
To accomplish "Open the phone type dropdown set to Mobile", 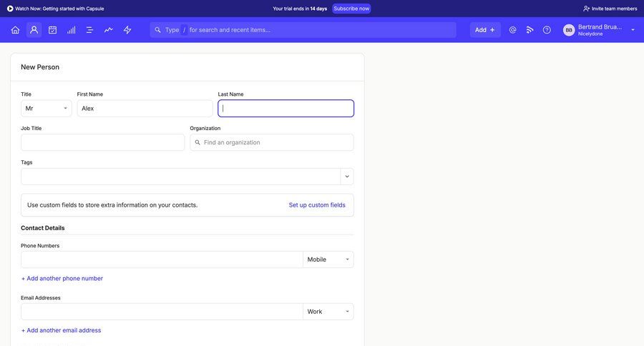I will (328, 259).
